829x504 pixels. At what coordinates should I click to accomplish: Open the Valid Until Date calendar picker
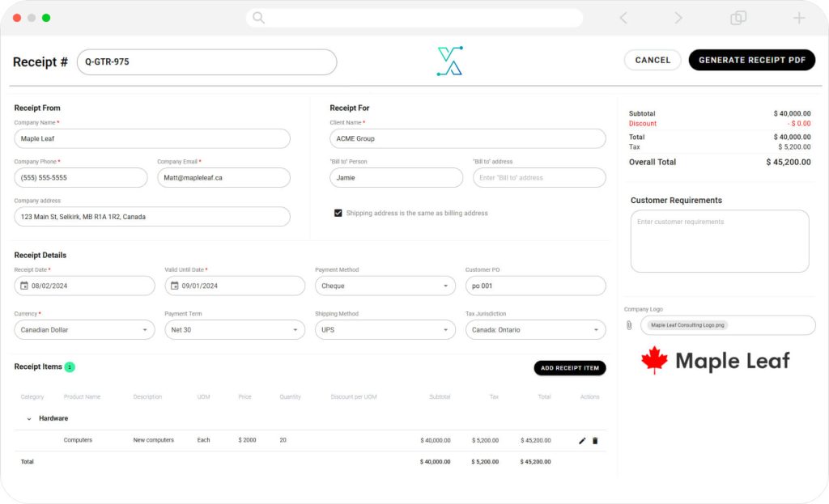coord(175,285)
